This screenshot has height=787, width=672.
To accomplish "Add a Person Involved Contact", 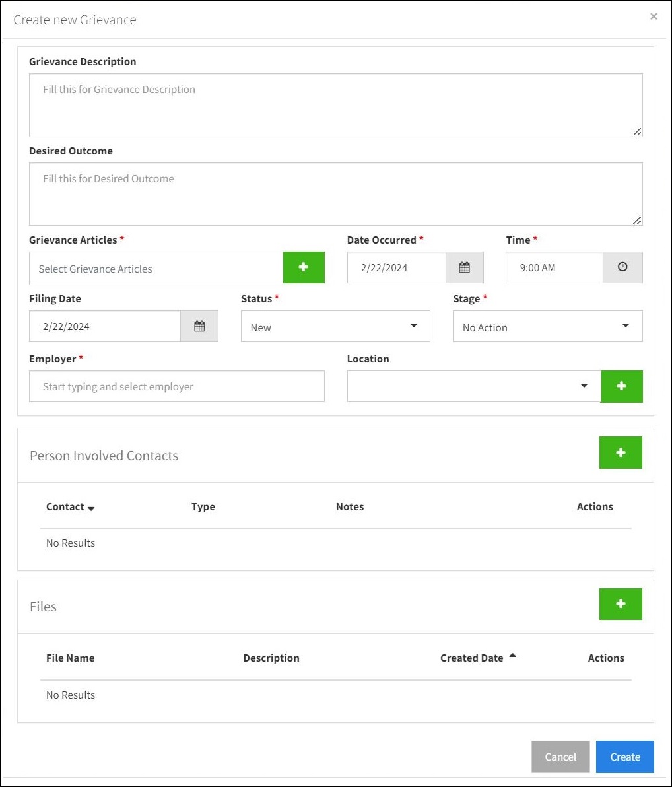I will (621, 452).
